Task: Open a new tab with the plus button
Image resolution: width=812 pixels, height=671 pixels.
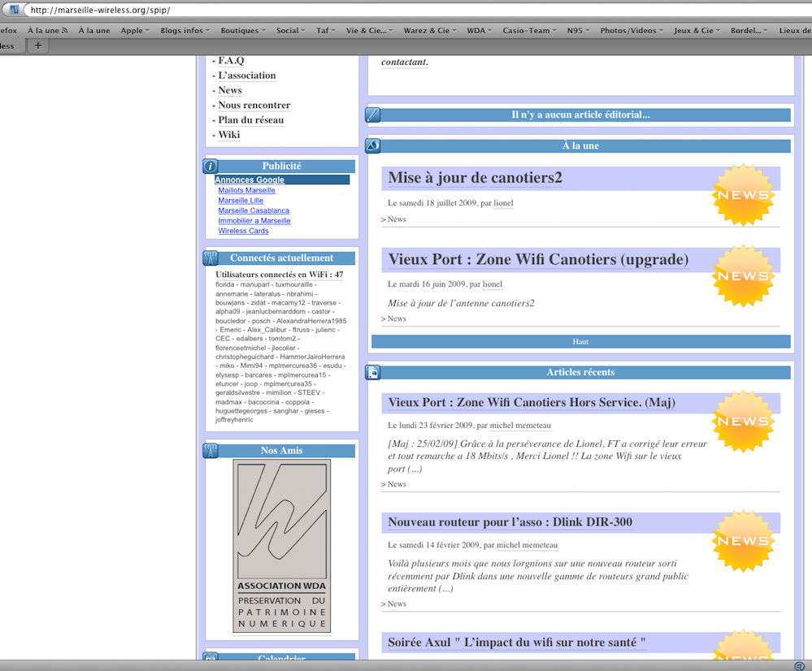Action: (37, 45)
